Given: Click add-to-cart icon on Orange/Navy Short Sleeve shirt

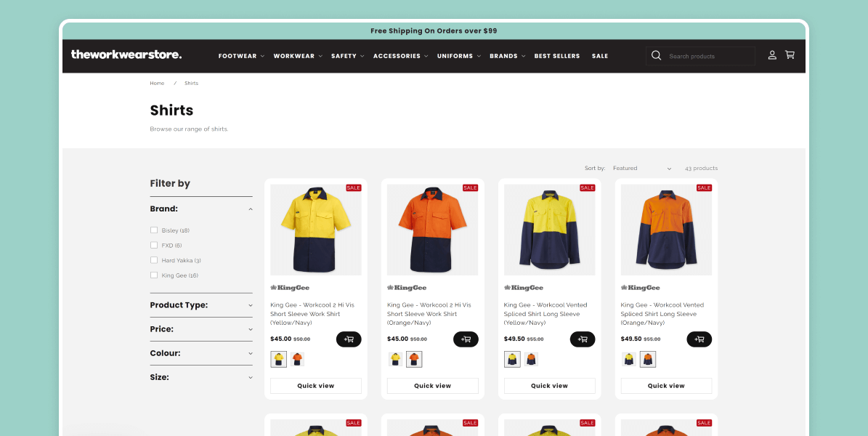Looking at the screenshot, I should [x=466, y=339].
